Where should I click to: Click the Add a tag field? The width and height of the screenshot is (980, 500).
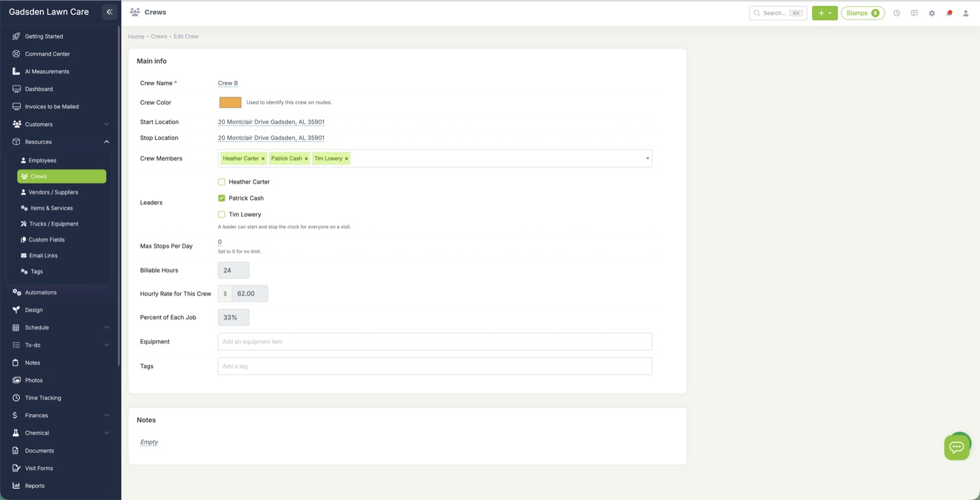pyautogui.click(x=435, y=366)
